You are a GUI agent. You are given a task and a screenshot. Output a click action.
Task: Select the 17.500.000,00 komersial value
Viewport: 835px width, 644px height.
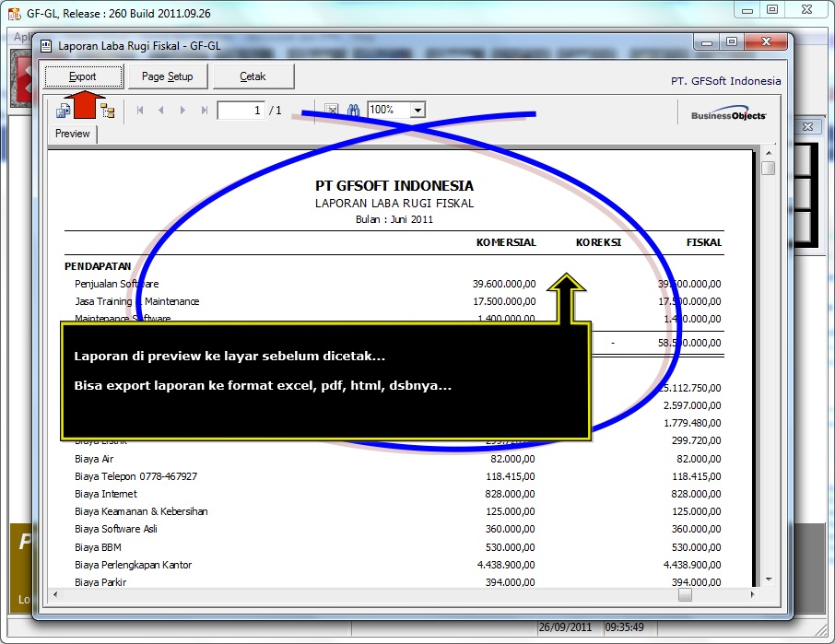(x=504, y=302)
